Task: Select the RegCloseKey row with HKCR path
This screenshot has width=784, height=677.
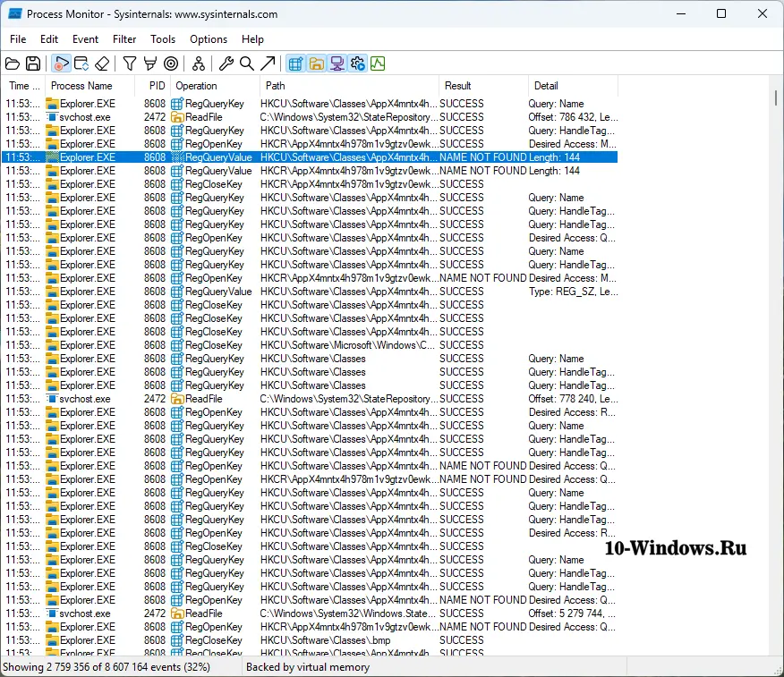Action: (x=310, y=184)
